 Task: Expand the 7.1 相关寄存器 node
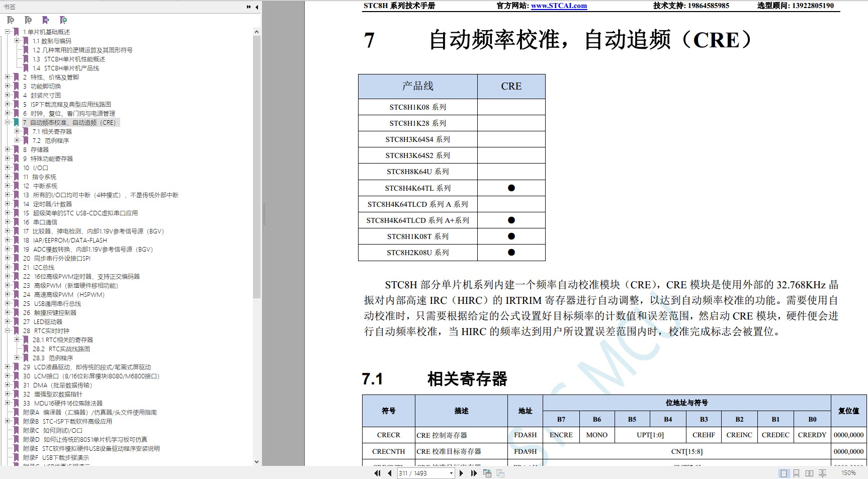tap(17, 131)
